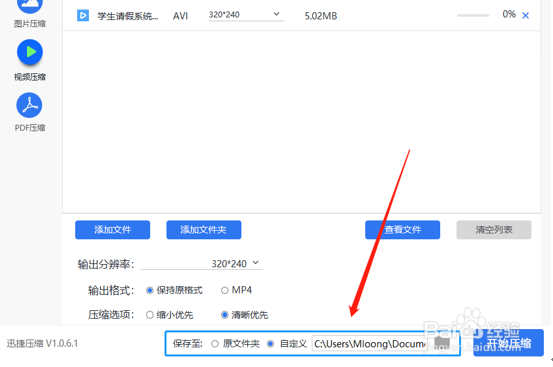Click the 5.02MB file size value

(x=321, y=16)
